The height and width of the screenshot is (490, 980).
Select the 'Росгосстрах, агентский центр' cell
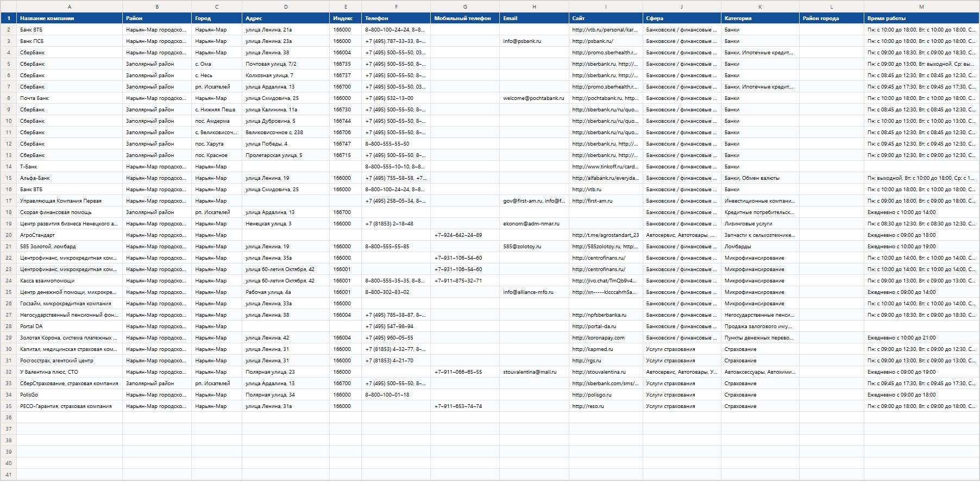[70, 361]
